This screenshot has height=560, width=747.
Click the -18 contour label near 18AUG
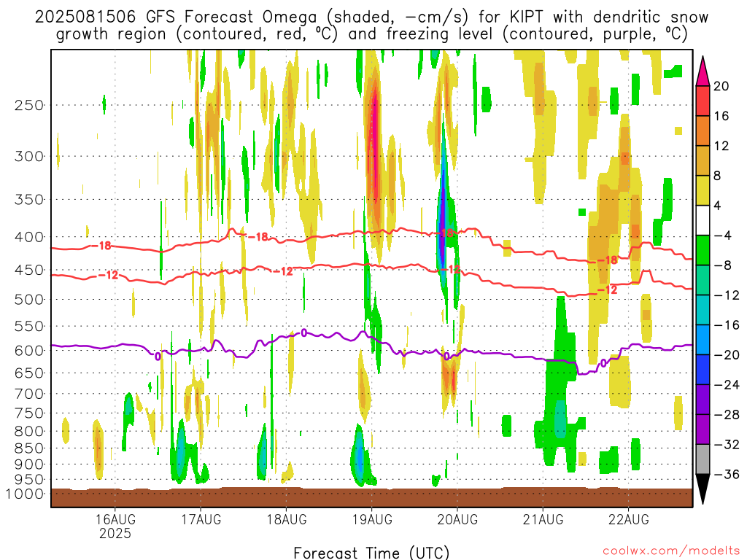coord(258,237)
